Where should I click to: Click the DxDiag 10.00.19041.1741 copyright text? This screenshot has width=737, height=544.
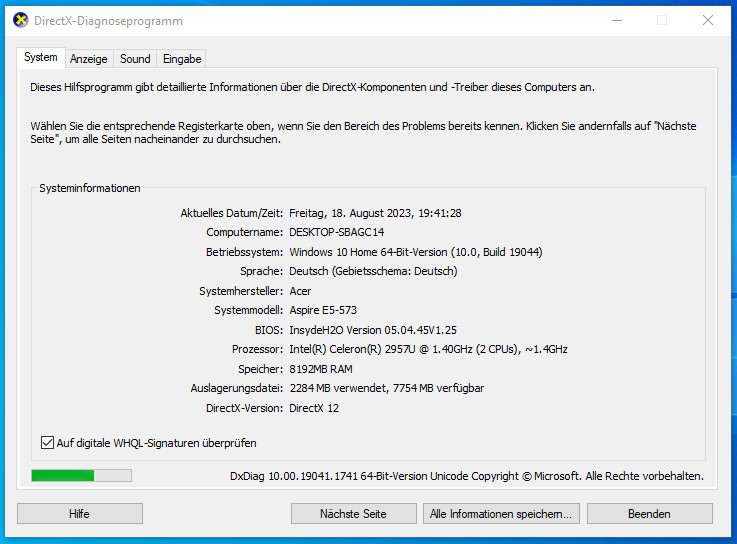(467, 476)
